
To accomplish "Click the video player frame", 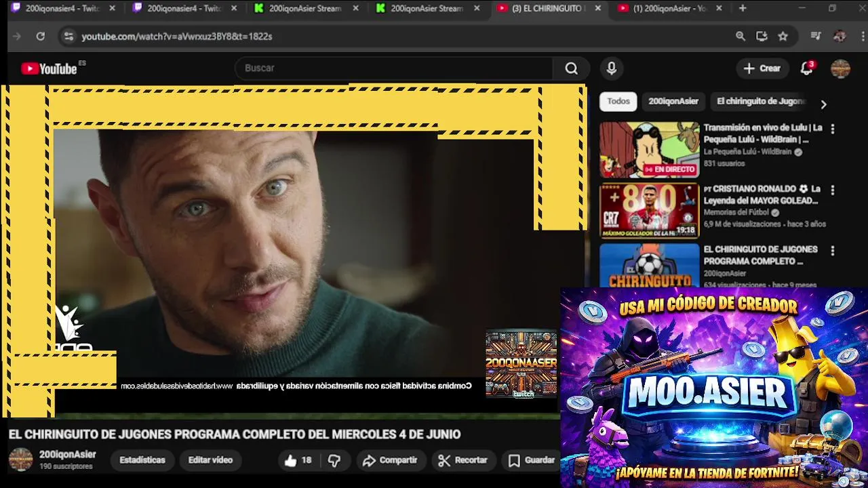I will click(x=294, y=251).
